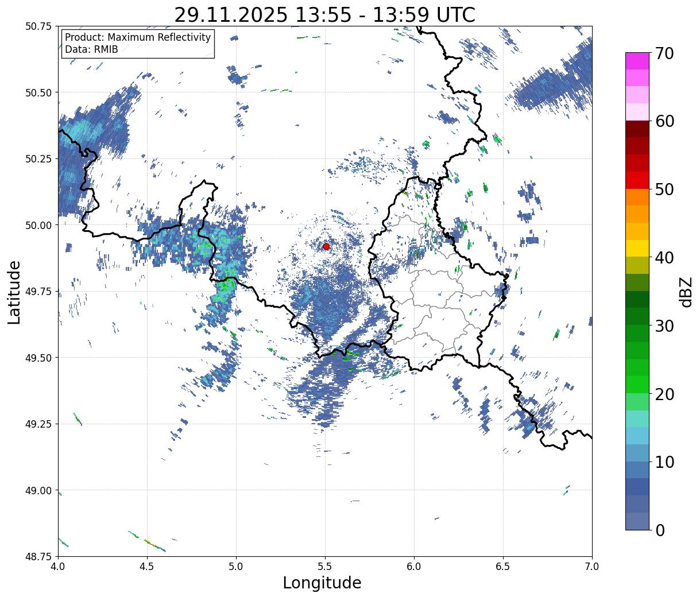The height and width of the screenshot is (597, 700).
Task: Click the latitude tick label 49.75
Action: click(x=40, y=292)
